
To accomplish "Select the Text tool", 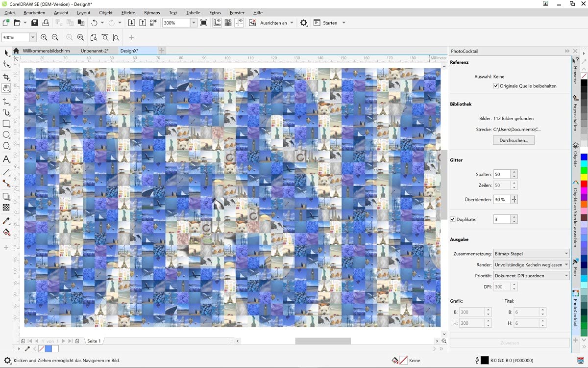I will (x=6, y=159).
